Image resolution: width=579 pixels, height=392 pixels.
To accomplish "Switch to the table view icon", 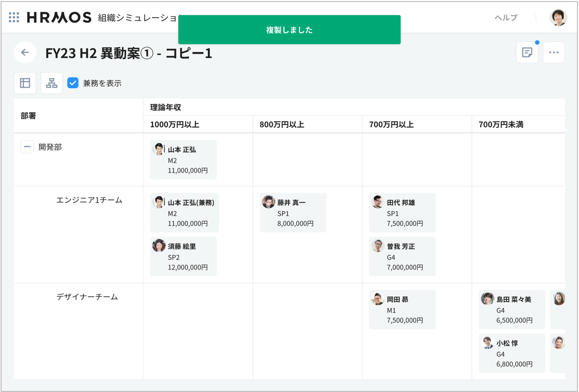I will coord(25,83).
